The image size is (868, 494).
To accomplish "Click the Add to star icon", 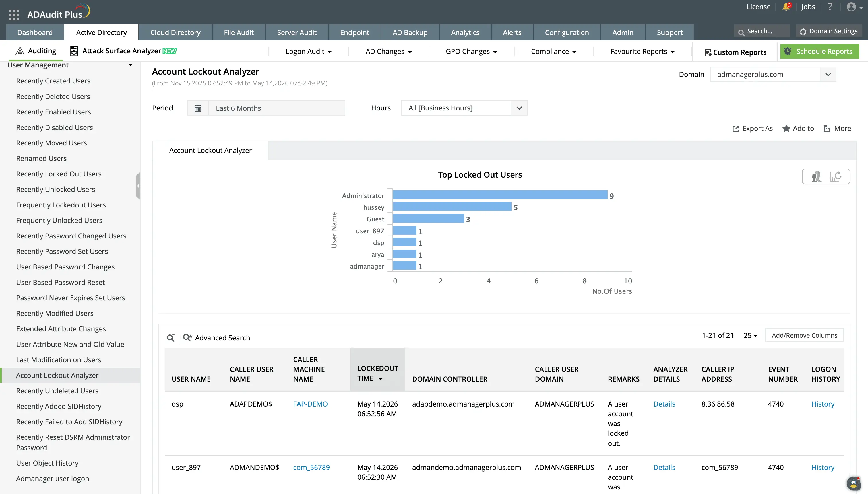I will 786,129.
